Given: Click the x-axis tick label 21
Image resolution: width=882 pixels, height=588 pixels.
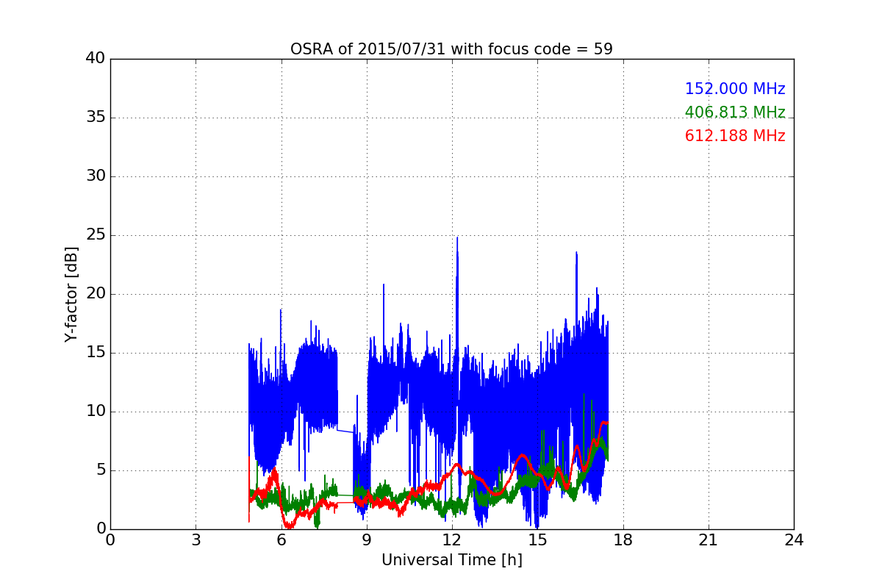Looking at the screenshot, I should [x=709, y=540].
